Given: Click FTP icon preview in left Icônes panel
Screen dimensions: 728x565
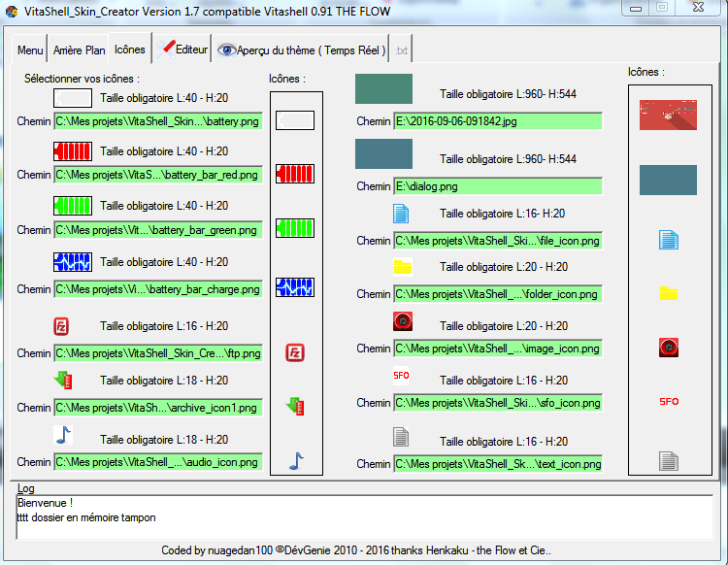Looking at the screenshot, I should click(x=295, y=352).
